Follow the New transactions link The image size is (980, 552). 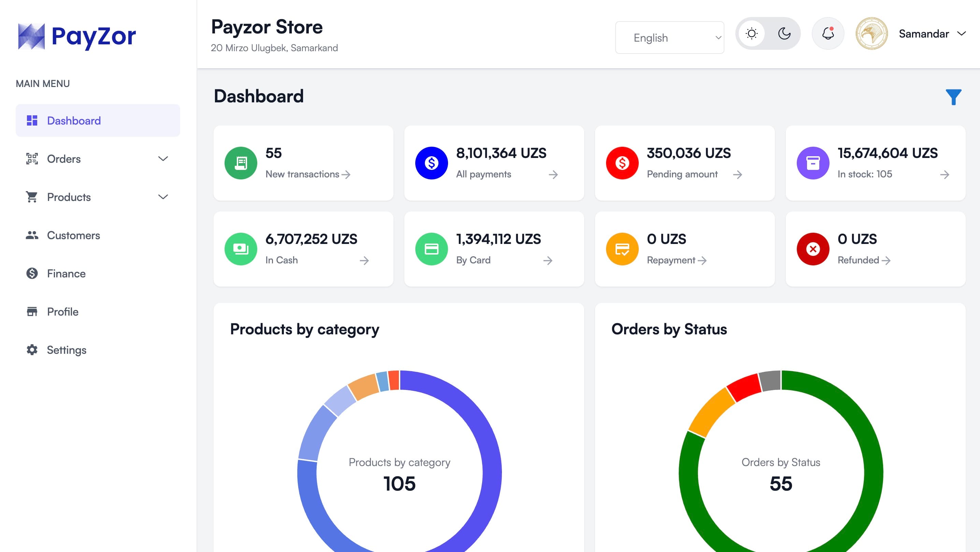coord(308,174)
